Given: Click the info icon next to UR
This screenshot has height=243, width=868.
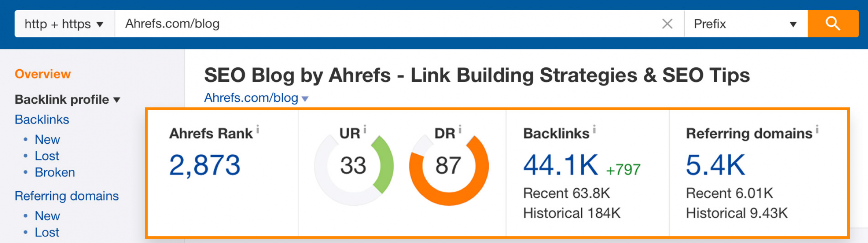Looking at the screenshot, I should pyautogui.click(x=365, y=129).
